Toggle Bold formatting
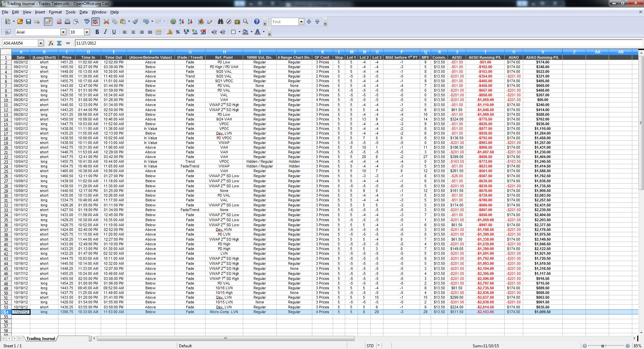The height and width of the screenshot is (349, 644). (x=97, y=32)
